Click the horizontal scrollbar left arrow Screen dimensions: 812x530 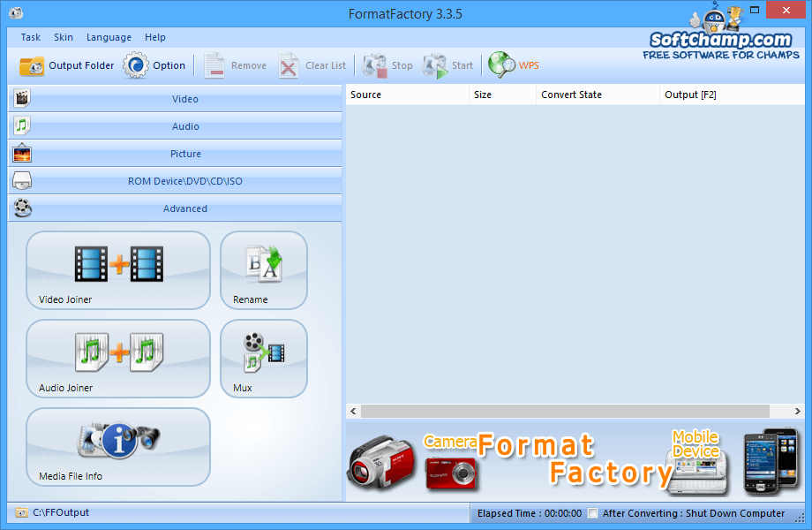point(353,411)
